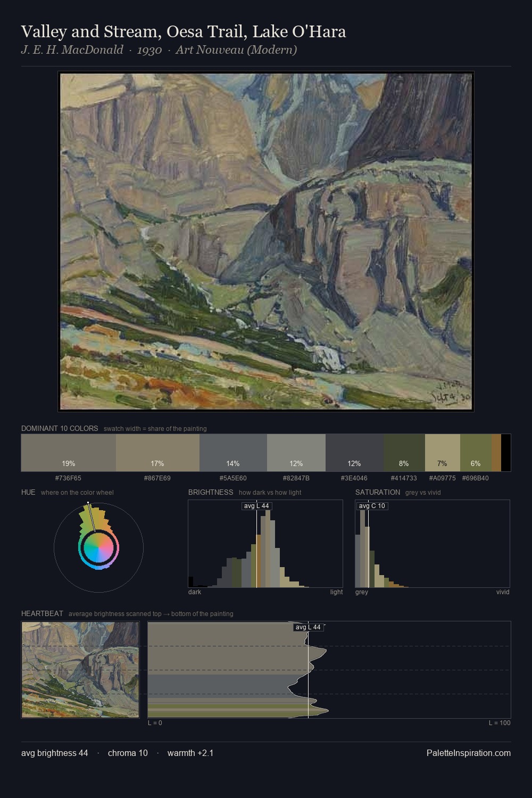Click the avg brightness 44 footer text
This screenshot has height=798, width=532.
(55, 753)
